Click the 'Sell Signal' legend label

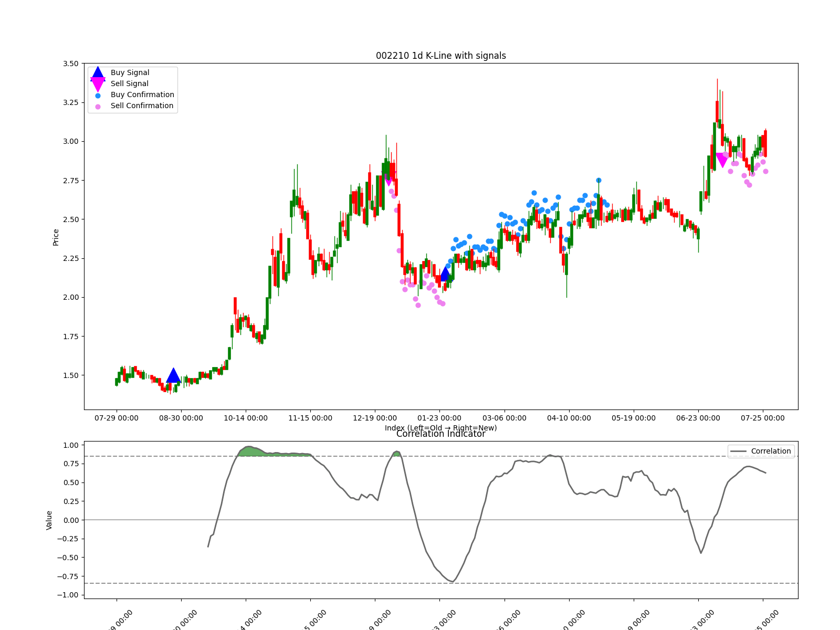(129, 84)
